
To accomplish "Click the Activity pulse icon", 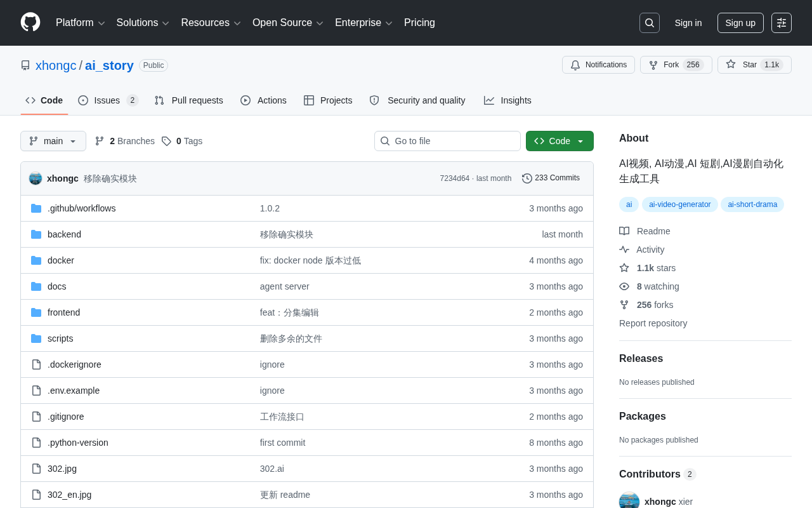I will click(624, 250).
